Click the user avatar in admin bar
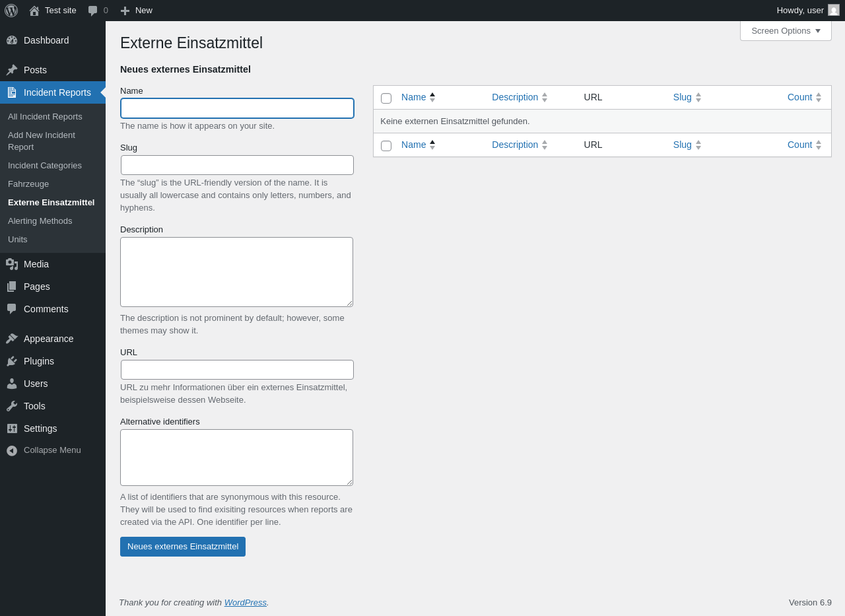Image resolution: width=845 pixels, height=616 pixels. click(x=834, y=10)
